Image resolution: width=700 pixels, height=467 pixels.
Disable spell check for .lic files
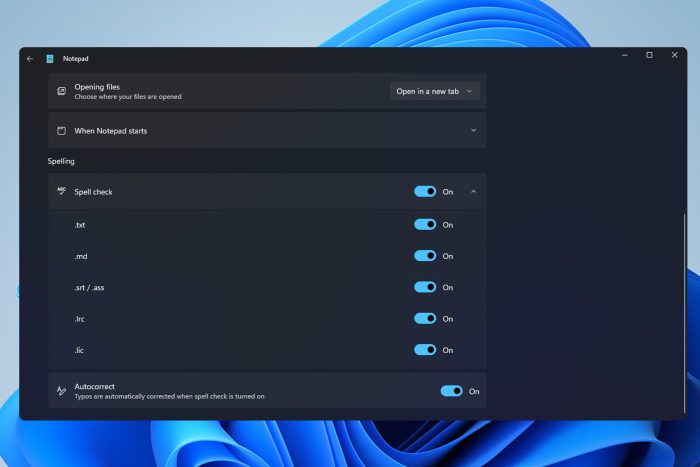click(425, 350)
